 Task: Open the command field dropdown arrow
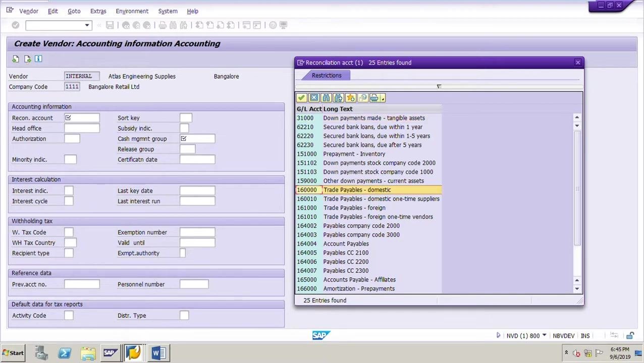87,25
